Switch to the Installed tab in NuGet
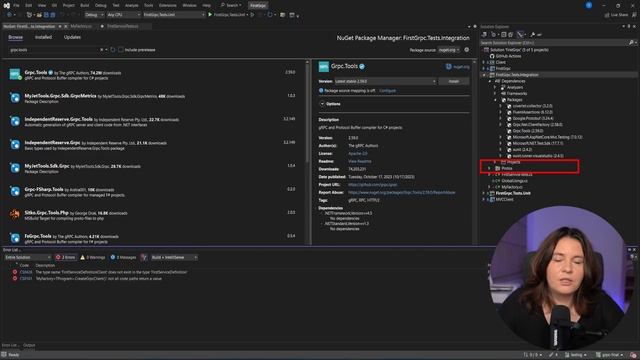Image resolution: width=640 pixels, height=360 pixels. (43, 37)
